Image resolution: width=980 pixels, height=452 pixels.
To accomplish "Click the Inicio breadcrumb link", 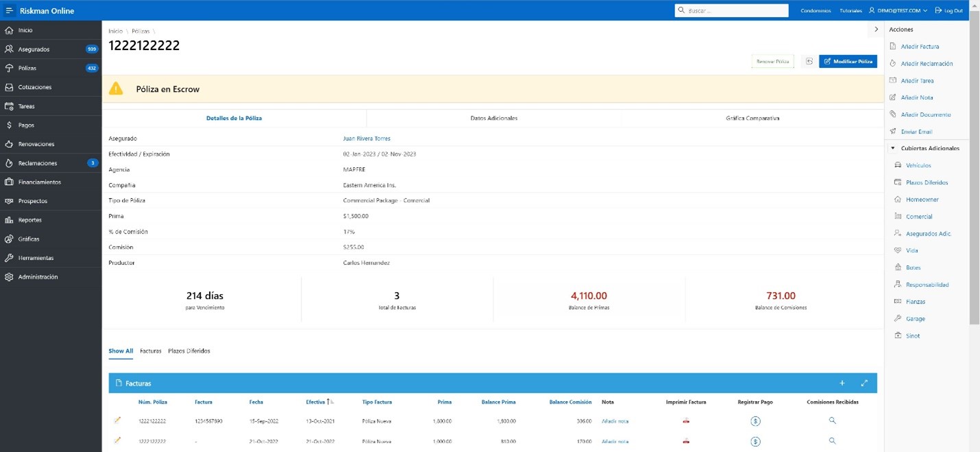I will [116, 31].
